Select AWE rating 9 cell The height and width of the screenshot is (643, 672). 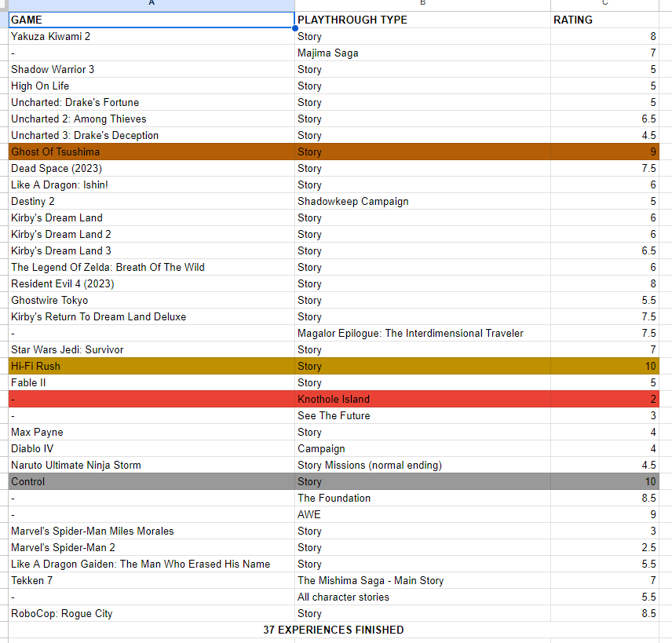coord(604,515)
